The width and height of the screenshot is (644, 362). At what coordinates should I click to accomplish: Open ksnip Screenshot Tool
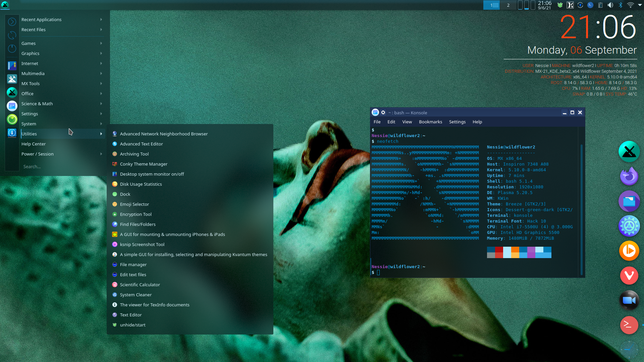click(190, 244)
